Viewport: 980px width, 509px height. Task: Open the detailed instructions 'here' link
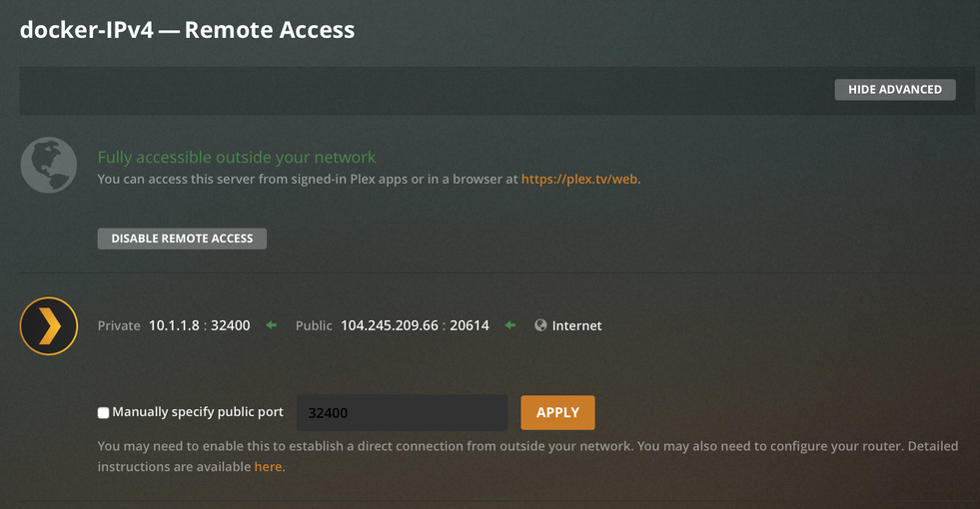tap(268, 466)
